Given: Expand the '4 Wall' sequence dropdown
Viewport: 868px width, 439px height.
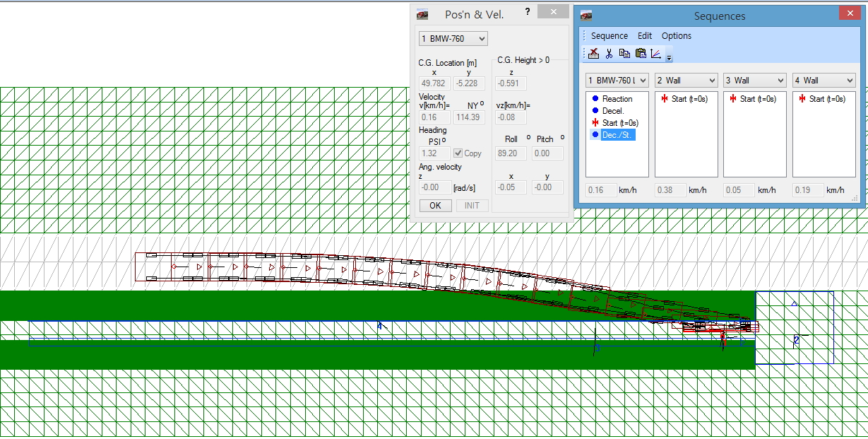Looking at the screenshot, I should click(824, 81).
